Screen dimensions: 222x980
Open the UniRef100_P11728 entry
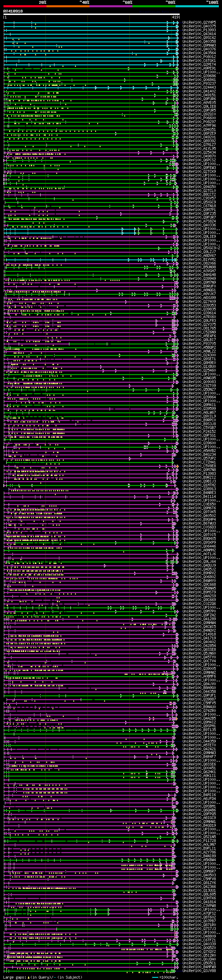click(x=199, y=840)
